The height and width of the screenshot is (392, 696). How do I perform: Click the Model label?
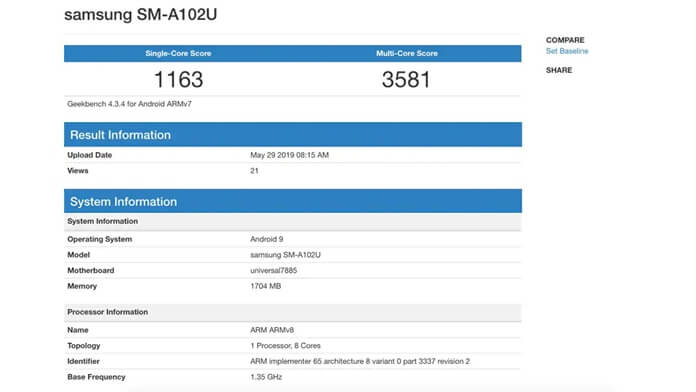tap(79, 255)
